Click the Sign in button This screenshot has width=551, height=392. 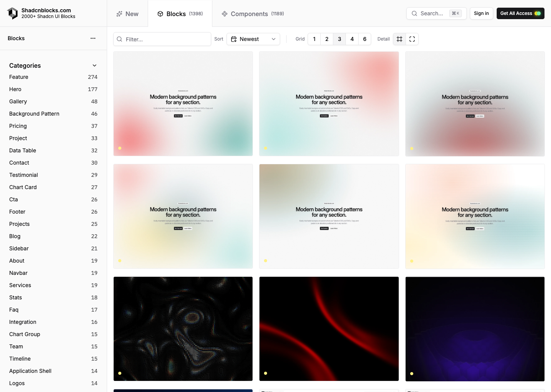pyautogui.click(x=481, y=13)
